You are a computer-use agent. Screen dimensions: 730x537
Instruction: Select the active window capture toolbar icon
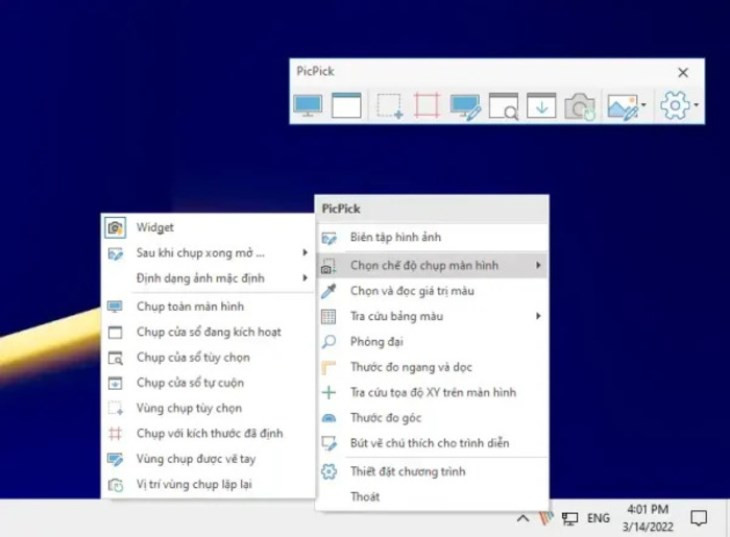click(x=346, y=105)
